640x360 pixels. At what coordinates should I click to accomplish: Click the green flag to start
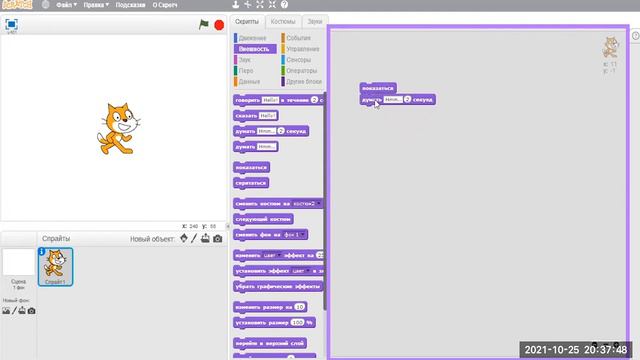tap(204, 24)
